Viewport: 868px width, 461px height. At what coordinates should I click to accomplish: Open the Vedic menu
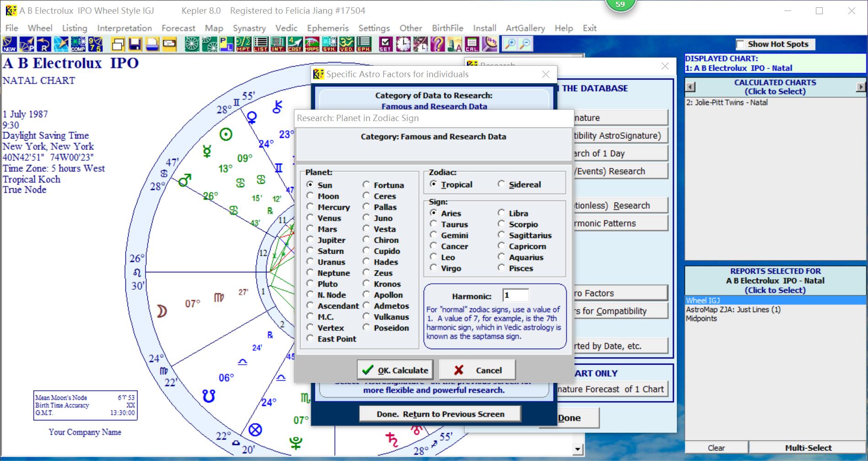pos(286,28)
